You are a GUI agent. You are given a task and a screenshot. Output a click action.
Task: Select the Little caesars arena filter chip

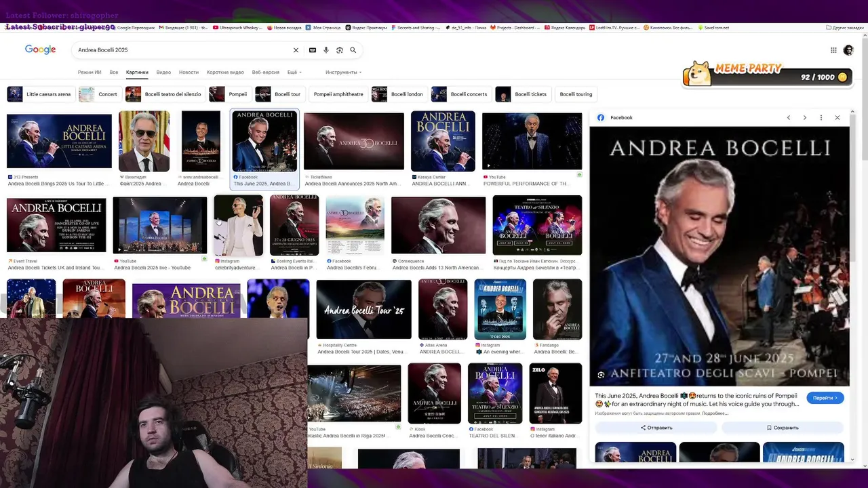[39, 94]
